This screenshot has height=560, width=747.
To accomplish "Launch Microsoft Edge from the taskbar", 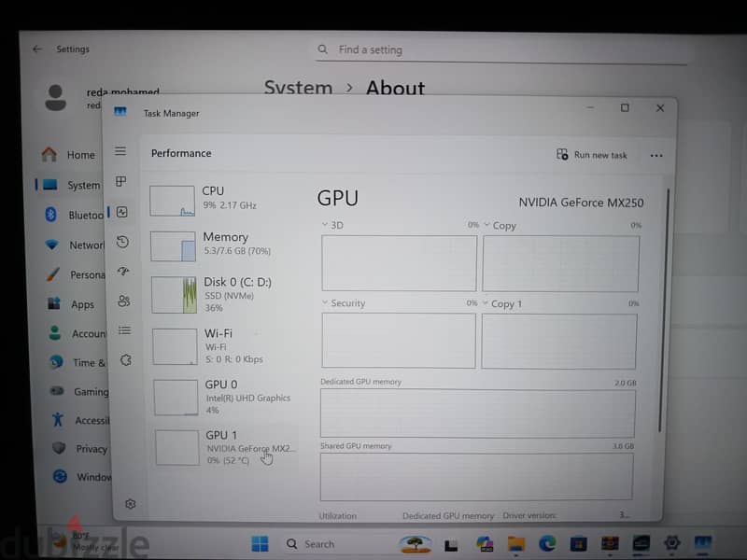I will coord(547,543).
